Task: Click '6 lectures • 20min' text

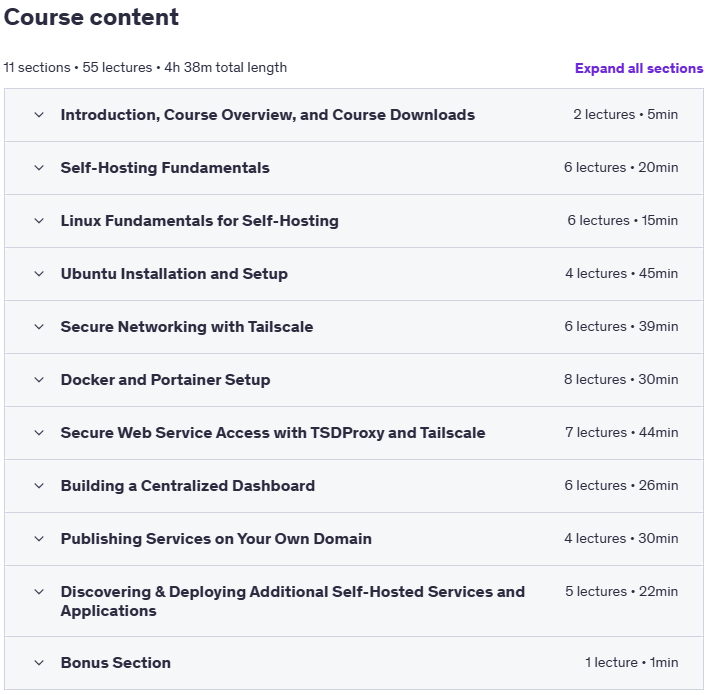Action: pos(621,167)
